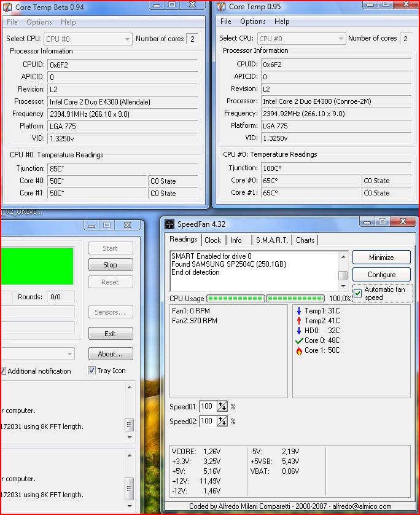Click the Exit button

111,333
